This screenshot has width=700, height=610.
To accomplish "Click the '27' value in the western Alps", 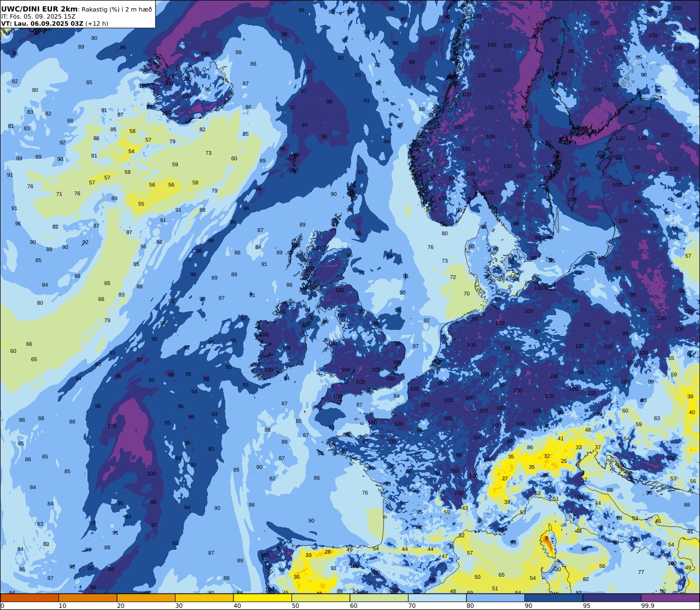I will pos(505,478).
